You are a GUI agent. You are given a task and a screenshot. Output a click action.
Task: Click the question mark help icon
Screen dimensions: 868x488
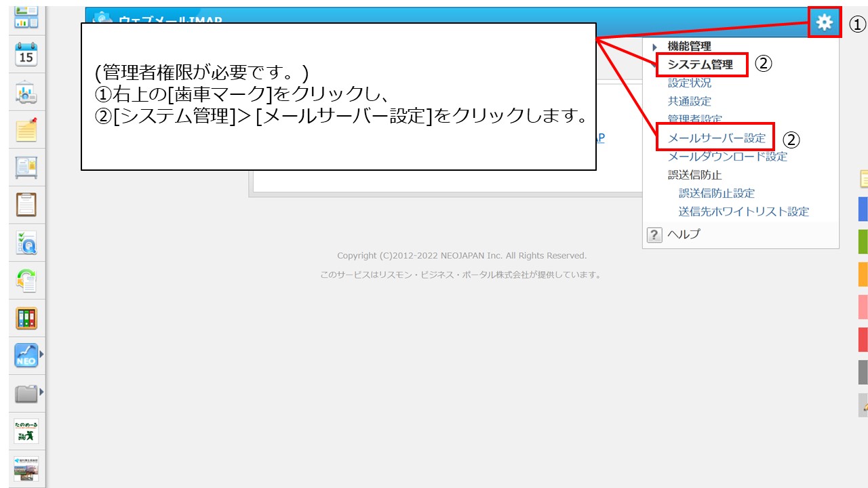point(654,235)
